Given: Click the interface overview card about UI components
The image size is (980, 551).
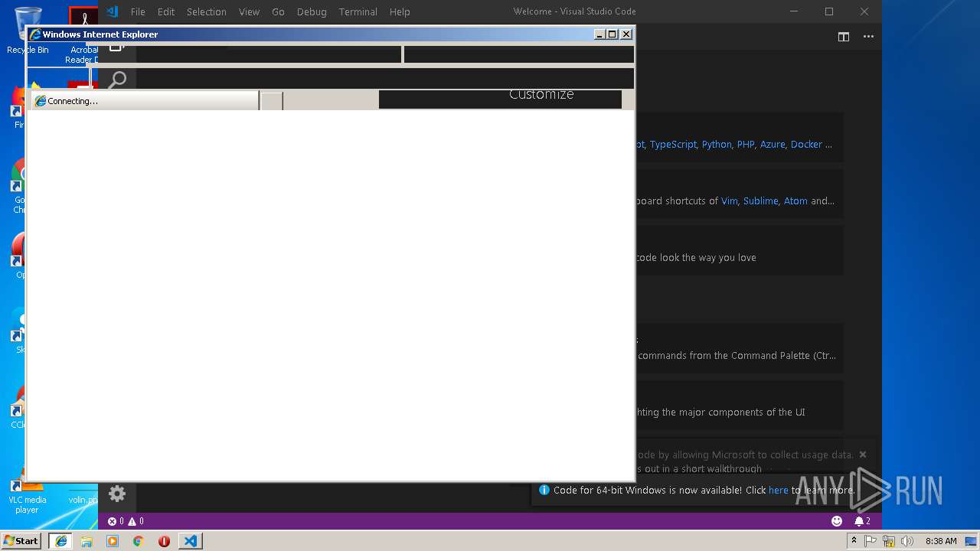Looking at the screenshot, I should [x=739, y=406].
